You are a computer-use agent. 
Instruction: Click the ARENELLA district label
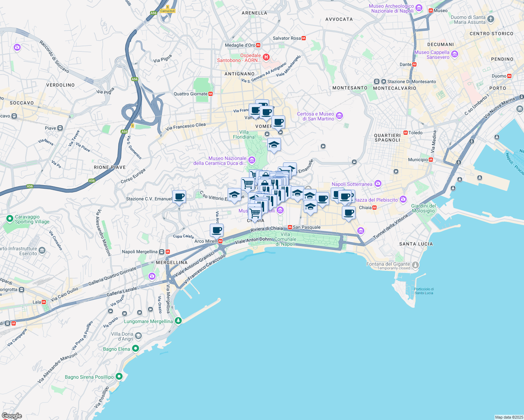[254, 13]
